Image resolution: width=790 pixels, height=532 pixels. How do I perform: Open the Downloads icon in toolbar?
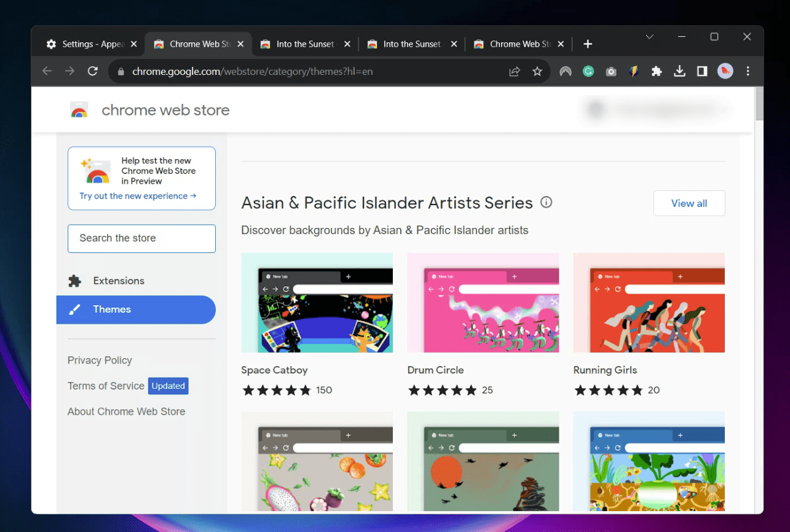[679, 71]
